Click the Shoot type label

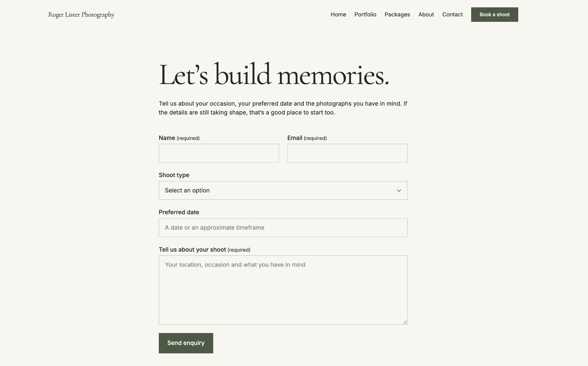click(174, 175)
